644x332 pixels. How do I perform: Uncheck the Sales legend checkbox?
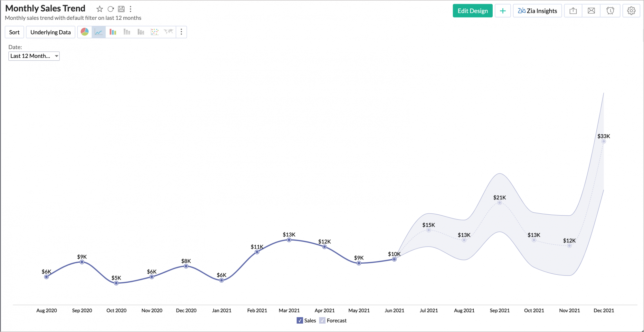(x=300, y=320)
